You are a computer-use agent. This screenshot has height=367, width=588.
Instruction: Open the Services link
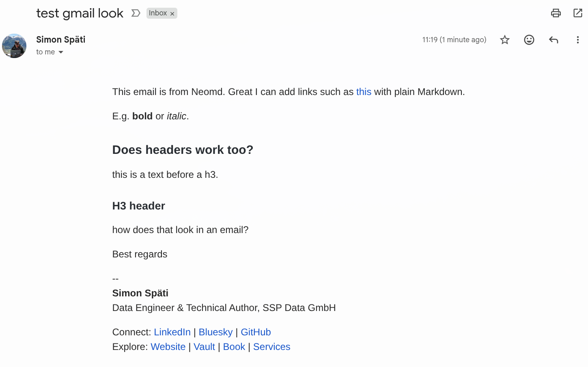click(x=271, y=347)
